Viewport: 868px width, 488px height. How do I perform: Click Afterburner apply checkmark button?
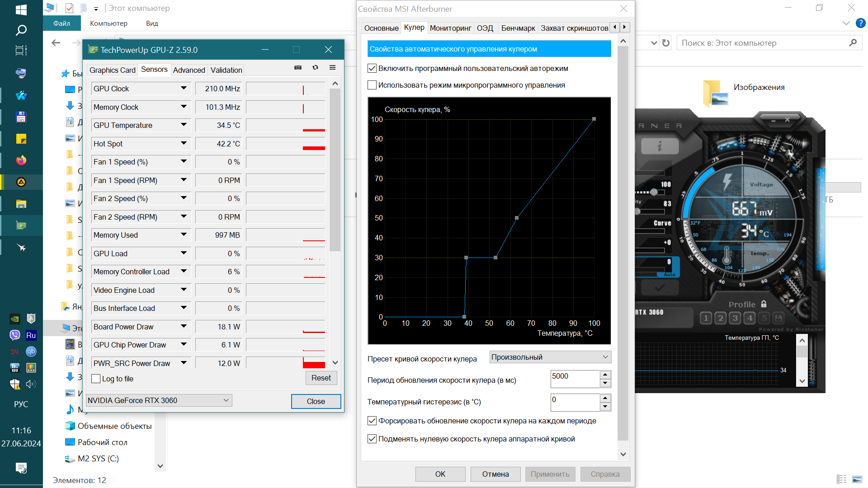pyautogui.click(x=660, y=287)
